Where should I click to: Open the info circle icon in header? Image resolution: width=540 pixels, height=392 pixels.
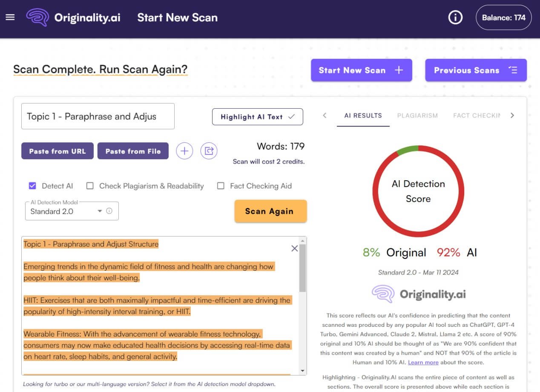pos(455,17)
